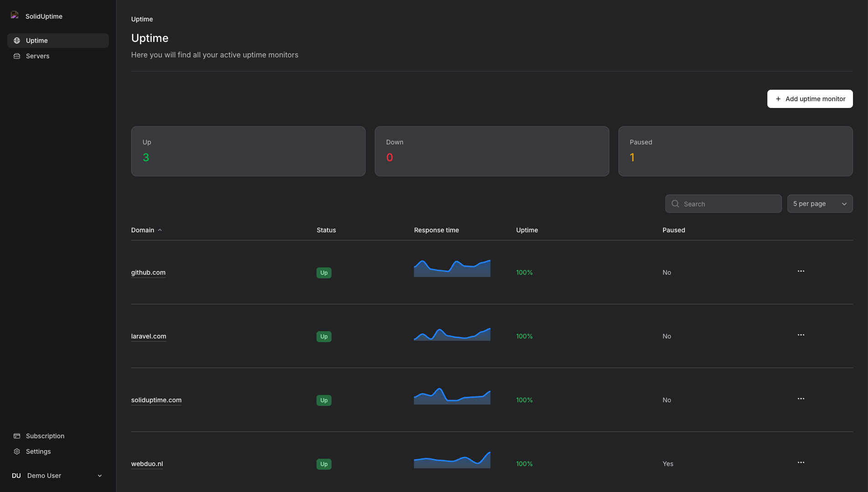This screenshot has height=492, width=868.
Task: Click the Up count summary card
Action: (x=248, y=151)
